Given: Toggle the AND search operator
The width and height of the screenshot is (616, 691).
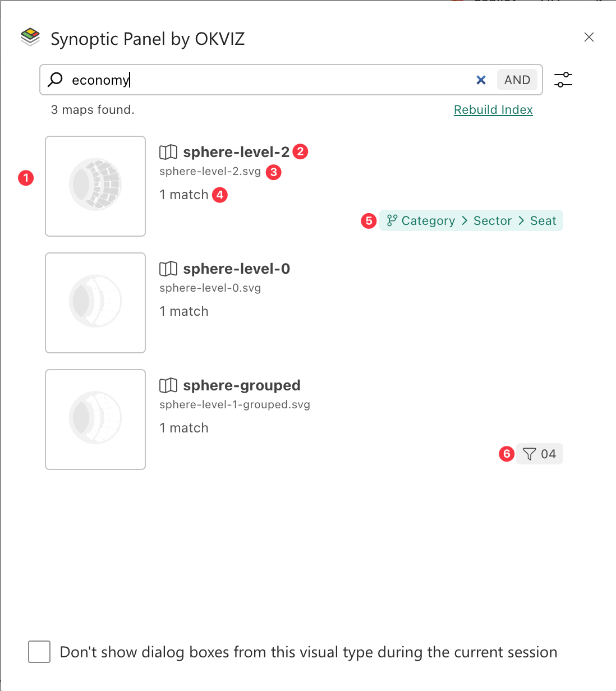Looking at the screenshot, I should tap(517, 80).
